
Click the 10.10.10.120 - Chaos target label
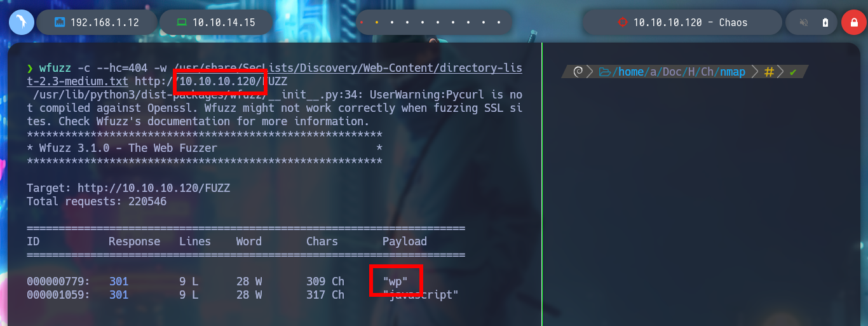coord(690,22)
